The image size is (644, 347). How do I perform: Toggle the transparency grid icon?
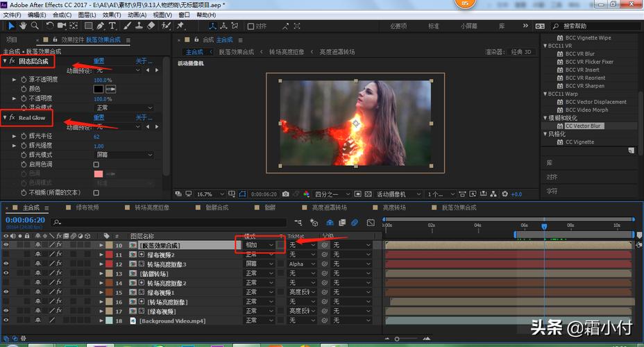click(x=368, y=194)
